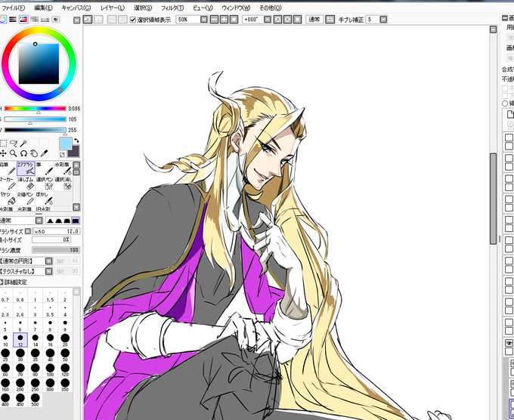Select the ぼかし blur tool
This screenshot has width=514, height=420.
click(45, 198)
